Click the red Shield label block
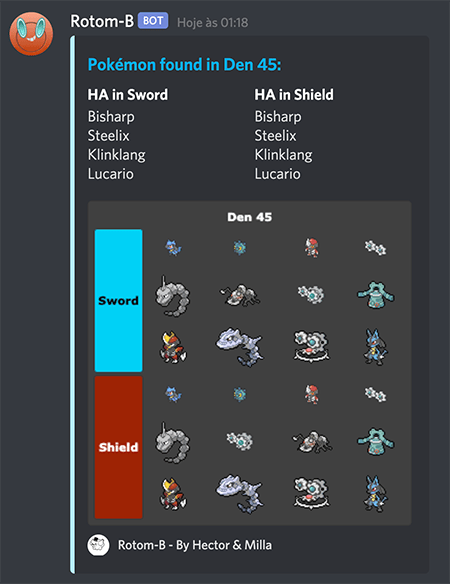 [118, 447]
